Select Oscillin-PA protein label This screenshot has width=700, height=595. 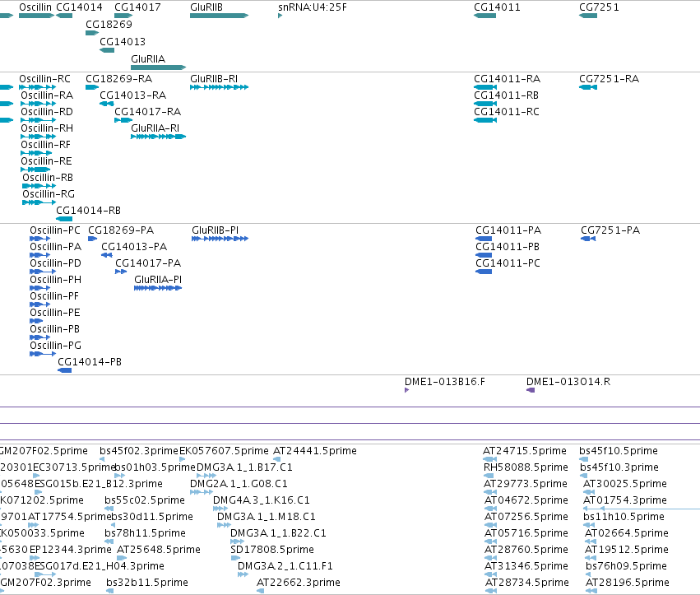click(56, 247)
